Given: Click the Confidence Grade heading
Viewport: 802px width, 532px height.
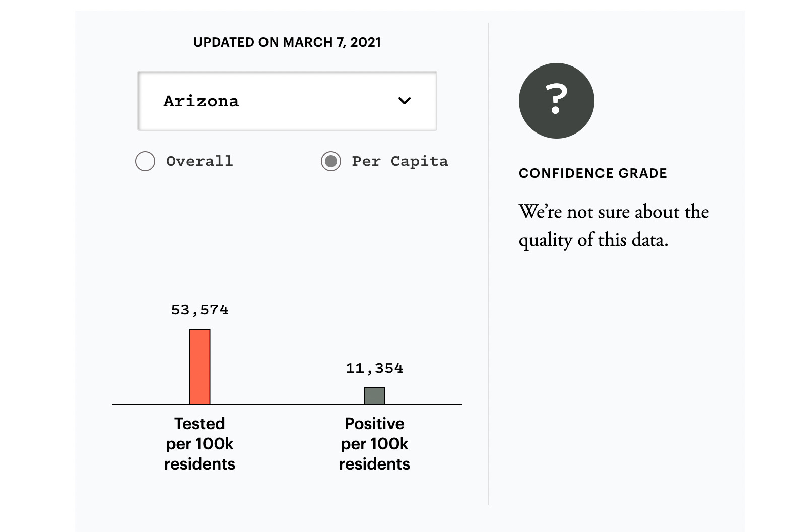Looking at the screenshot, I should click(593, 173).
